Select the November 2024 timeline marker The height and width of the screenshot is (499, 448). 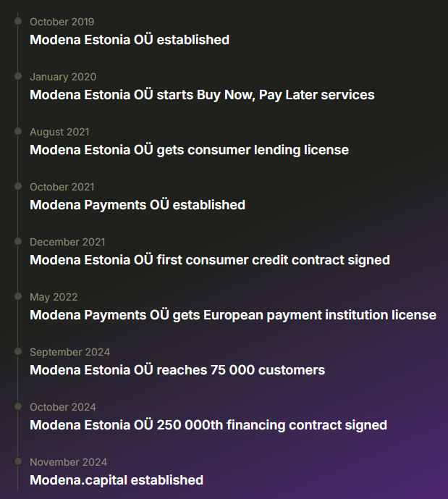tap(17, 462)
